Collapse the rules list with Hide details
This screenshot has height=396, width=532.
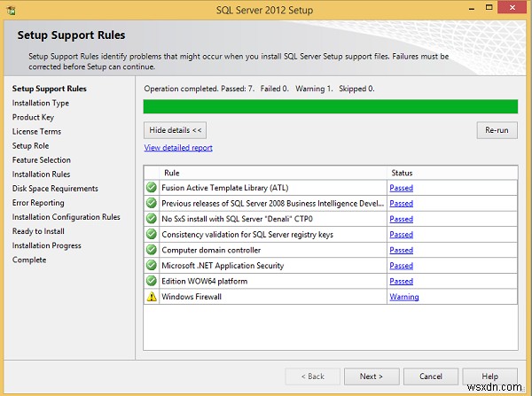[x=175, y=130]
